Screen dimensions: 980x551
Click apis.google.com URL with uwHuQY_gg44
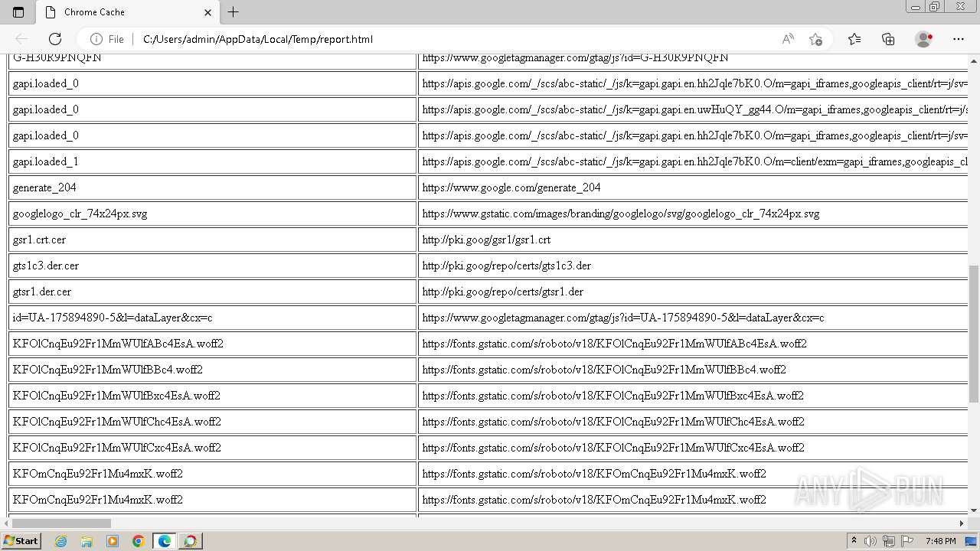(x=693, y=109)
